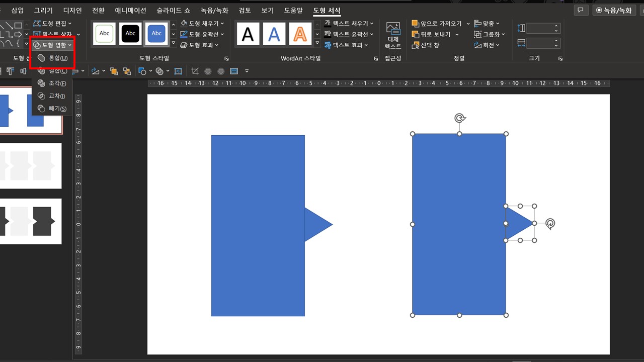Open the 삽입 ribbon tab
The image size is (644, 362).
(x=18, y=10)
